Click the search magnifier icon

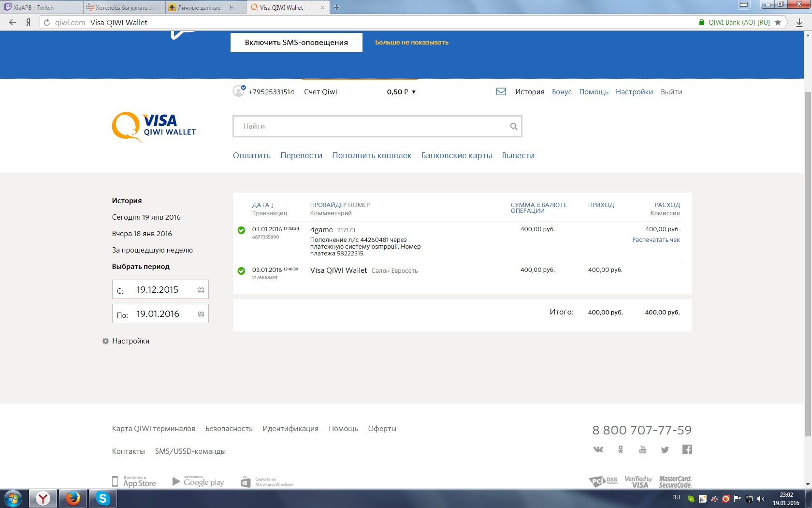point(513,126)
